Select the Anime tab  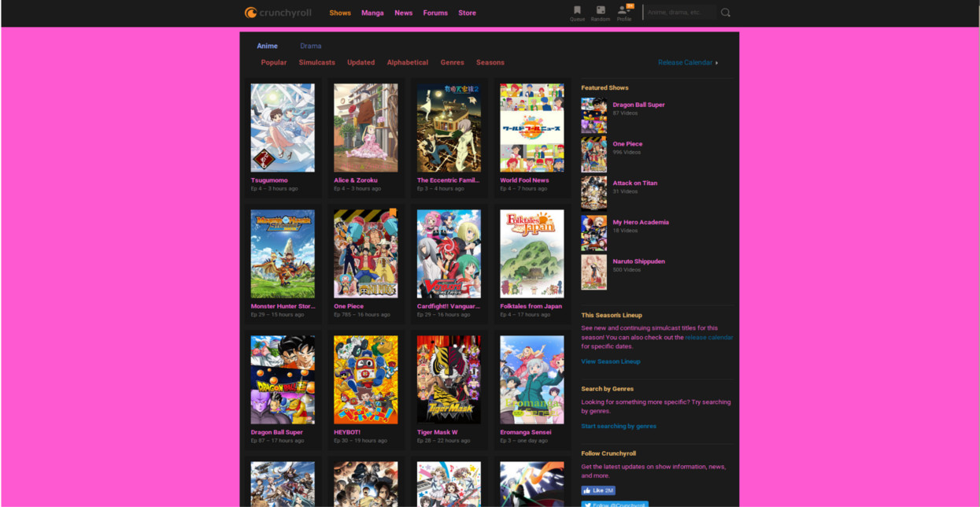click(267, 46)
